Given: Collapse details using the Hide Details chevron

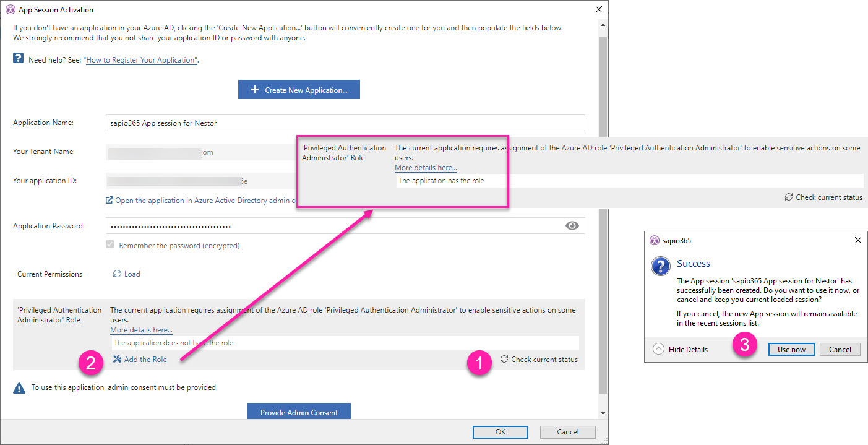Looking at the screenshot, I should [x=658, y=349].
